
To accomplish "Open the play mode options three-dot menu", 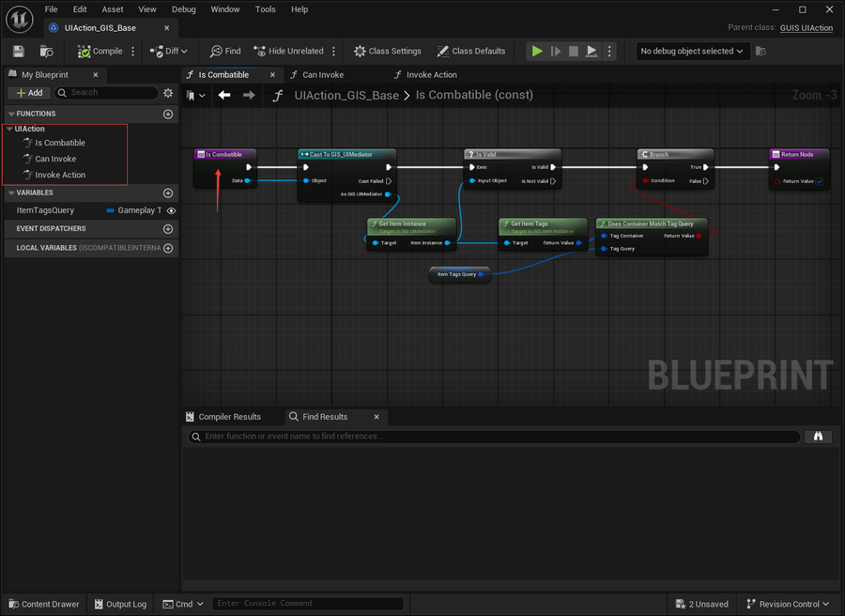I will [609, 52].
